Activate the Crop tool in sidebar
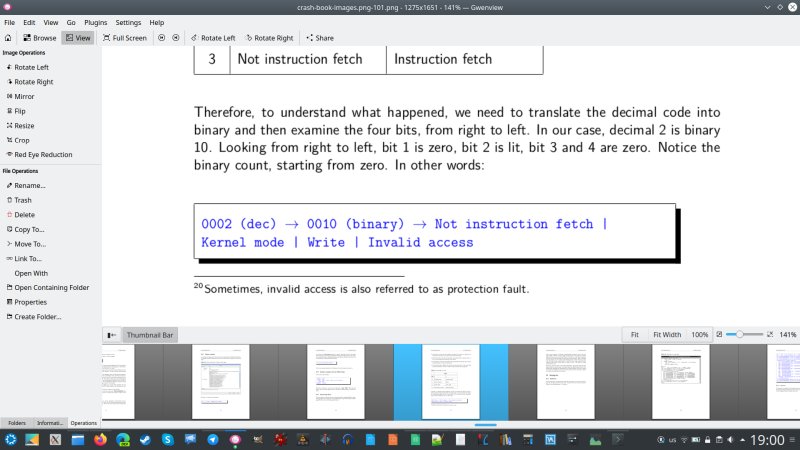The height and width of the screenshot is (450, 800). point(18,140)
